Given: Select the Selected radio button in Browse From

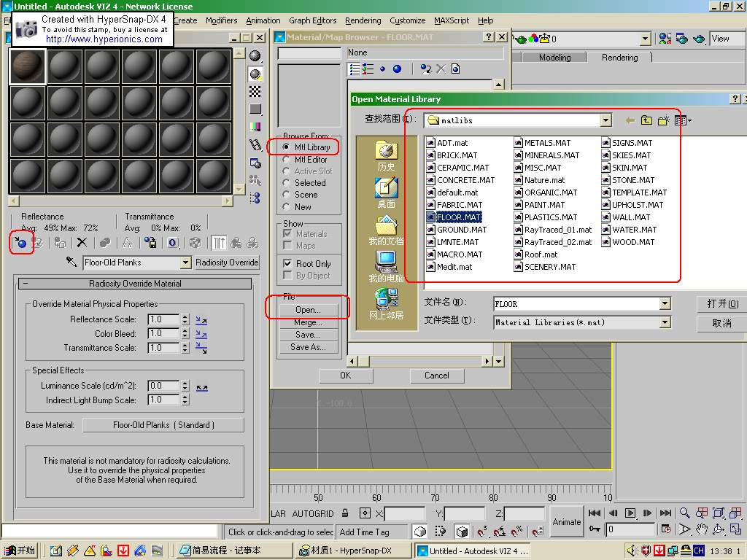Looking at the screenshot, I should (x=286, y=182).
